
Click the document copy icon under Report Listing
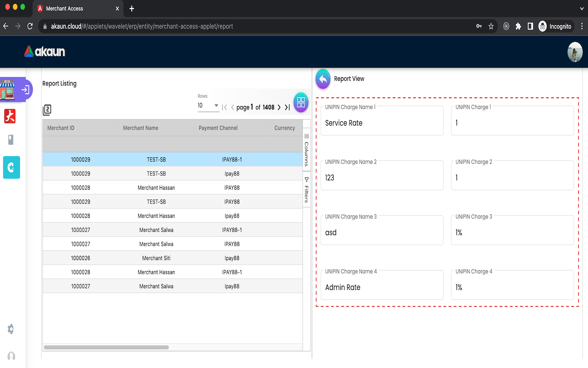pos(47,110)
